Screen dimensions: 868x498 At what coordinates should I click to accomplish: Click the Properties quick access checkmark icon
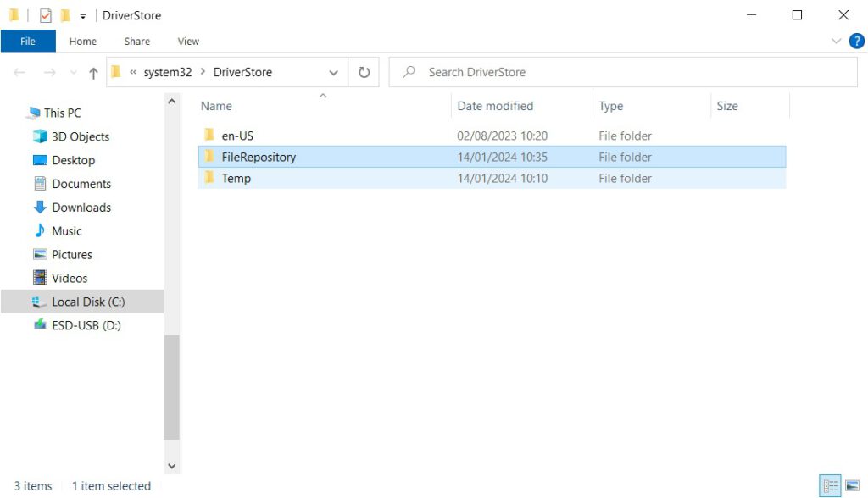coord(46,15)
